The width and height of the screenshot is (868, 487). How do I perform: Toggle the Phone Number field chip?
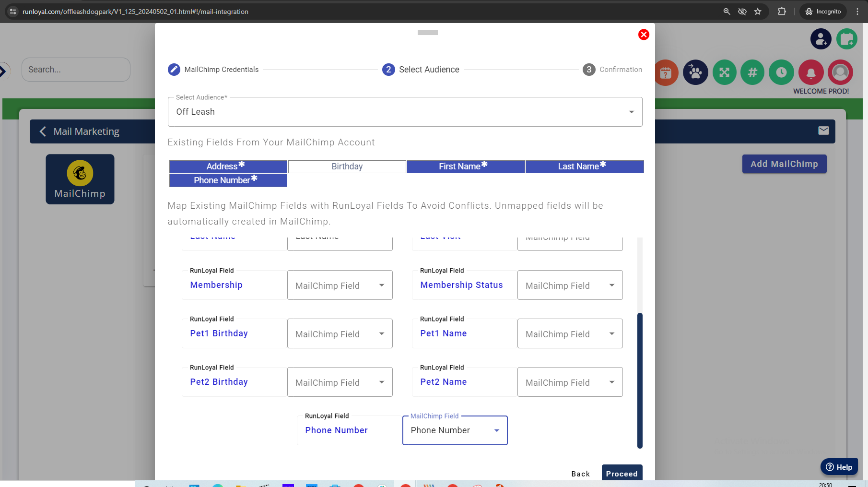[x=228, y=180]
